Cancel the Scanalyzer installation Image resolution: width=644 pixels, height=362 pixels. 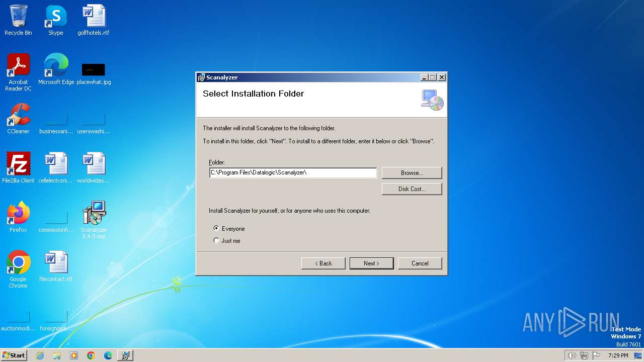(x=420, y=263)
